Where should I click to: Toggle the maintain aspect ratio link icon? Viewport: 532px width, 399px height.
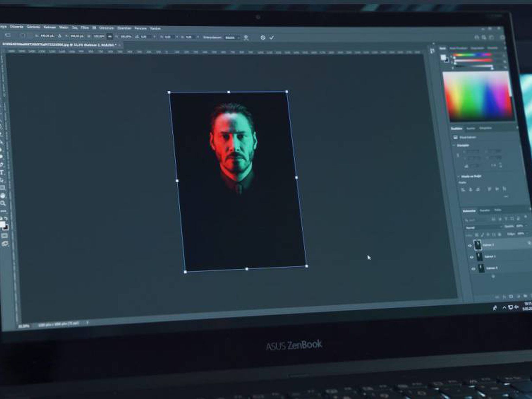tap(110, 36)
